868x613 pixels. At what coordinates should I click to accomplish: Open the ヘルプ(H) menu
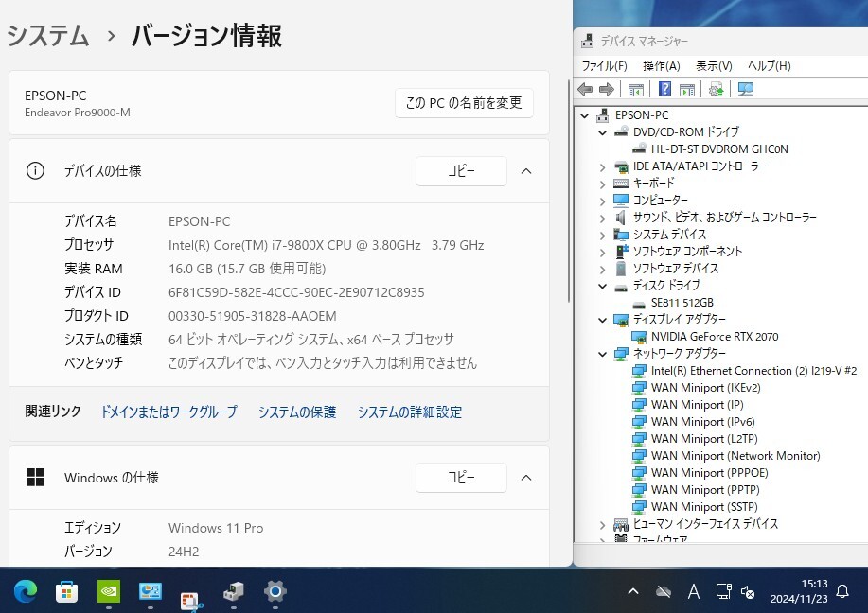click(x=769, y=66)
